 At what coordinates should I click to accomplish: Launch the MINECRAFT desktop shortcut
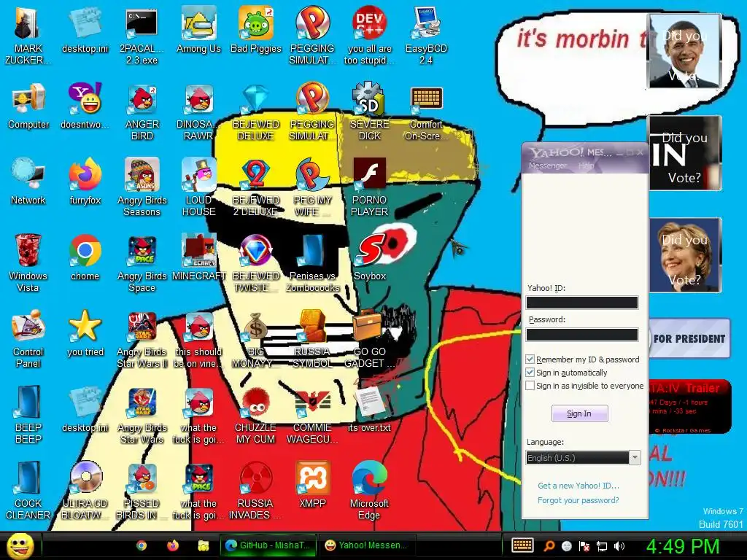[198, 257]
